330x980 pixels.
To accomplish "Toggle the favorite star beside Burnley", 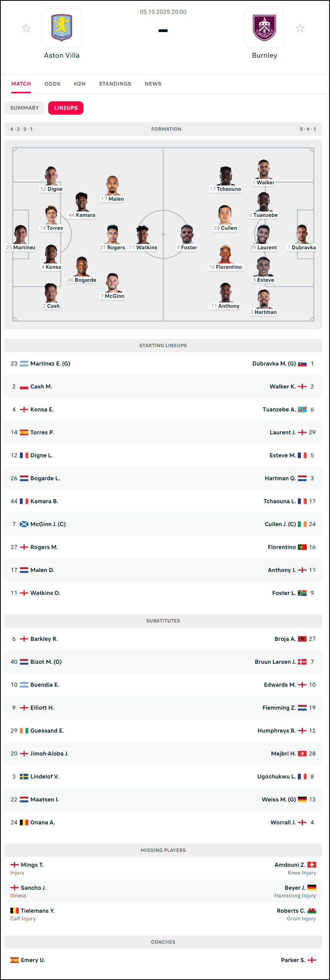I will pos(300,28).
